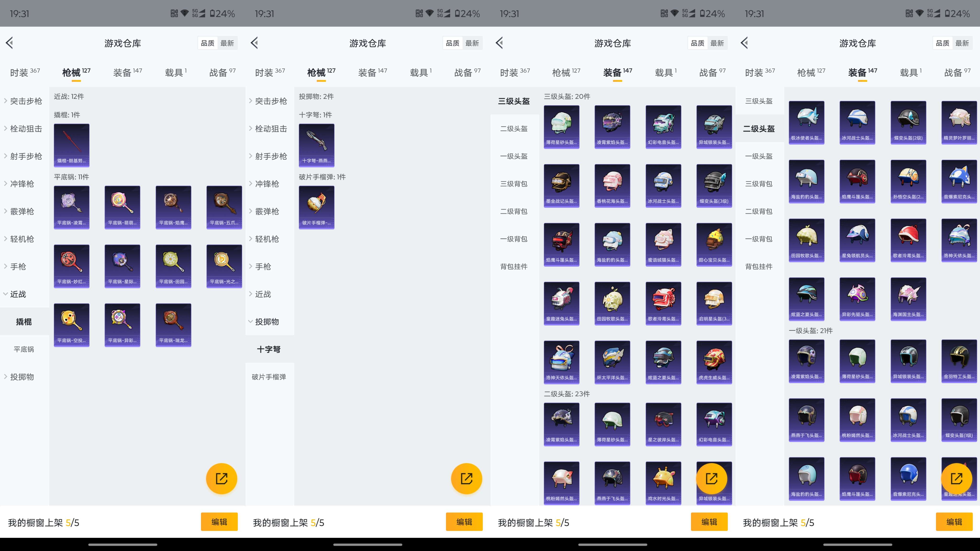Switch sort to 品质 in second screen
This screenshot has width=980, height=551.
453,43
